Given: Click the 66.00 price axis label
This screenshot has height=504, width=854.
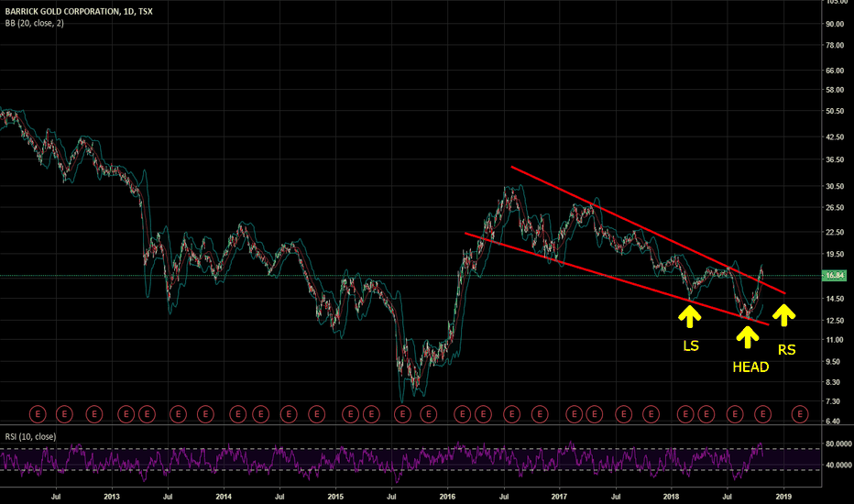Looking at the screenshot, I should 835,71.
